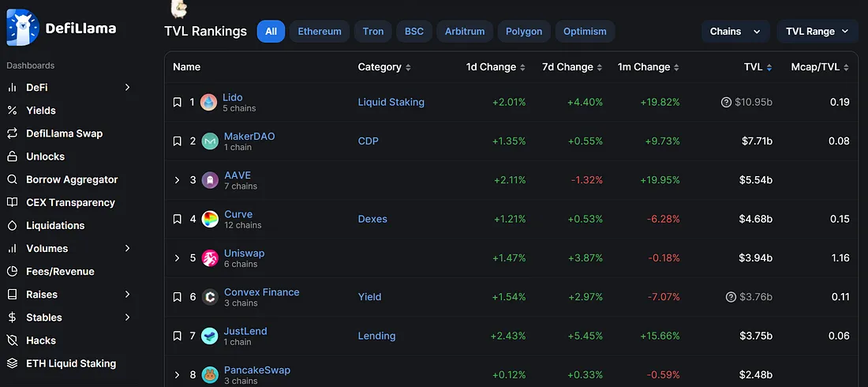The width and height of the screenshot is (868, 387).
Task: Click the Curve rainbow logo icon
Action: coord(210,219)
